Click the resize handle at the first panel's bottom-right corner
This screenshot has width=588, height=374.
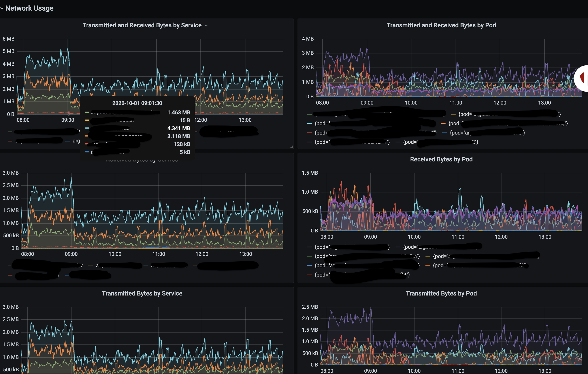(x=292, y=147)
